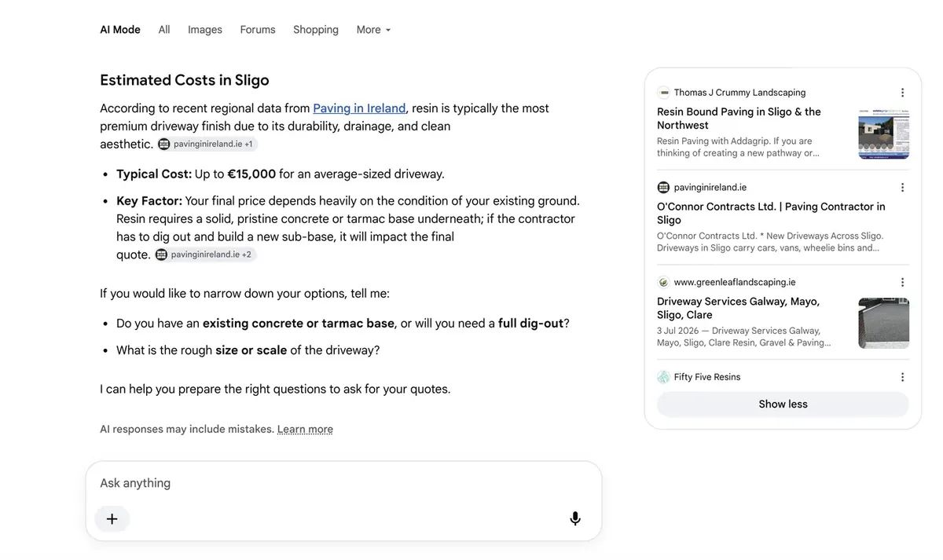Open the Paving in Ireland link
The width and height of the screenshot is (943, 560).
click(359, 108)
